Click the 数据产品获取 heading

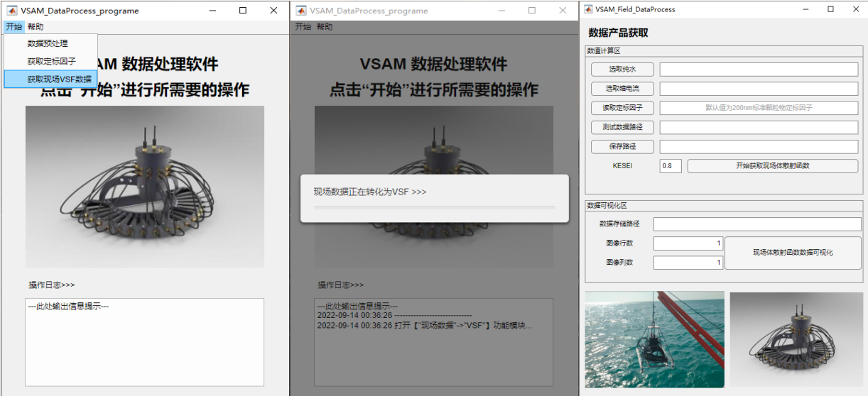click(x=618, y=33)
